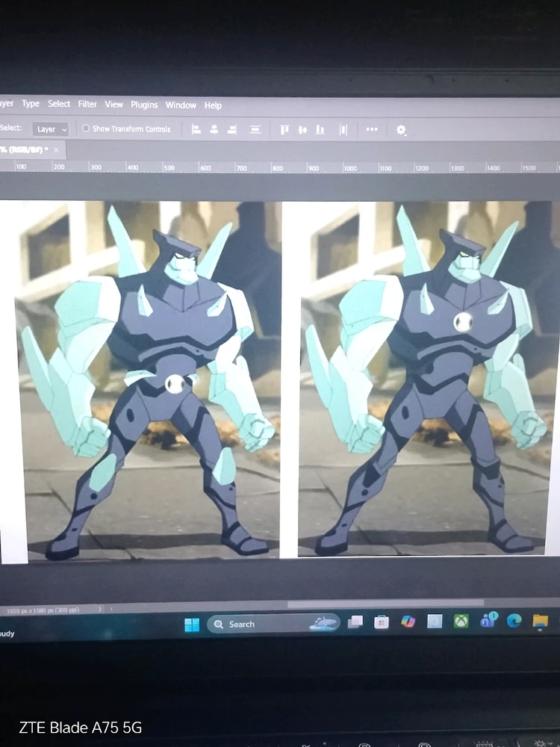This screenshot has width=560, height=747.
Task: Open the Window menu
Action: [x=181, y=105]
